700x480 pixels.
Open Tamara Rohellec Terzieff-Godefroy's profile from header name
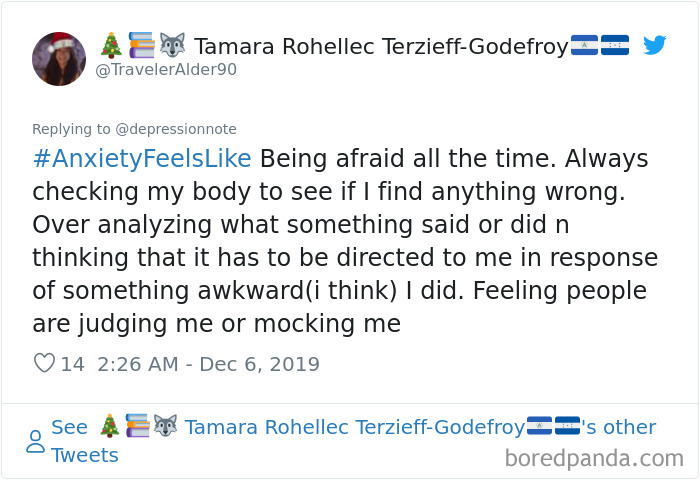click(381, 46)
